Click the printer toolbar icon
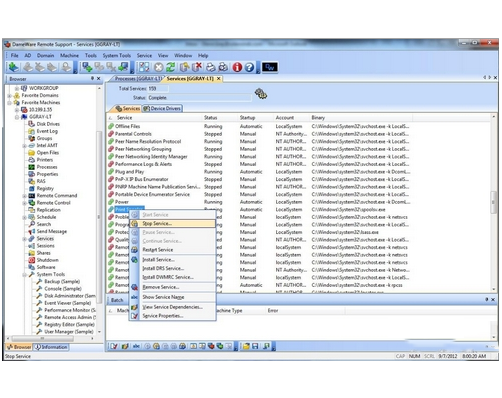Image resolution: width=502 pixels, height=398 pixels. tap(211, 67)
